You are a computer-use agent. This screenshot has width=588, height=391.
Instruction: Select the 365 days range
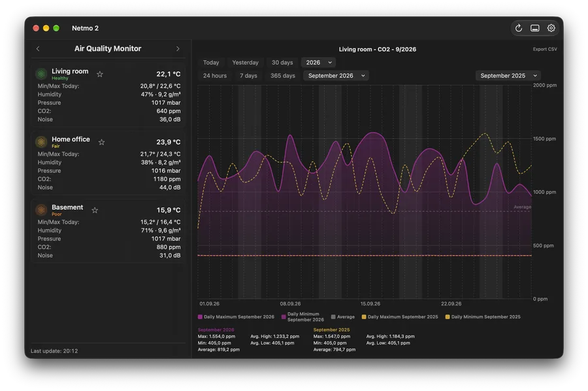(283, 76)
